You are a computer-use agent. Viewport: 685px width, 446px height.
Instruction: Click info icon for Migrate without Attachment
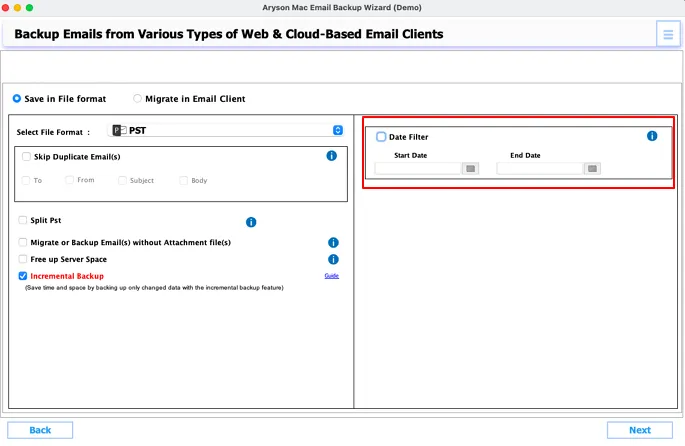[x=333, y=243]
